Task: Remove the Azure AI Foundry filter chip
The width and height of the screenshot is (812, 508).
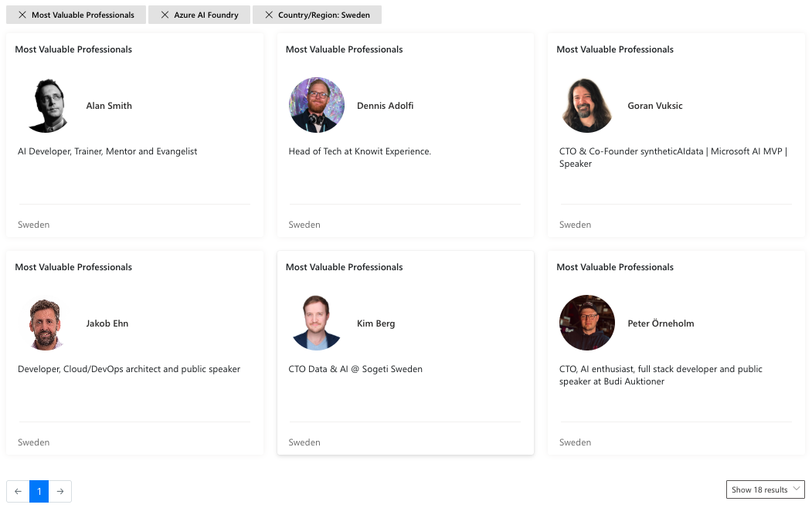Action: coord(165,15)
